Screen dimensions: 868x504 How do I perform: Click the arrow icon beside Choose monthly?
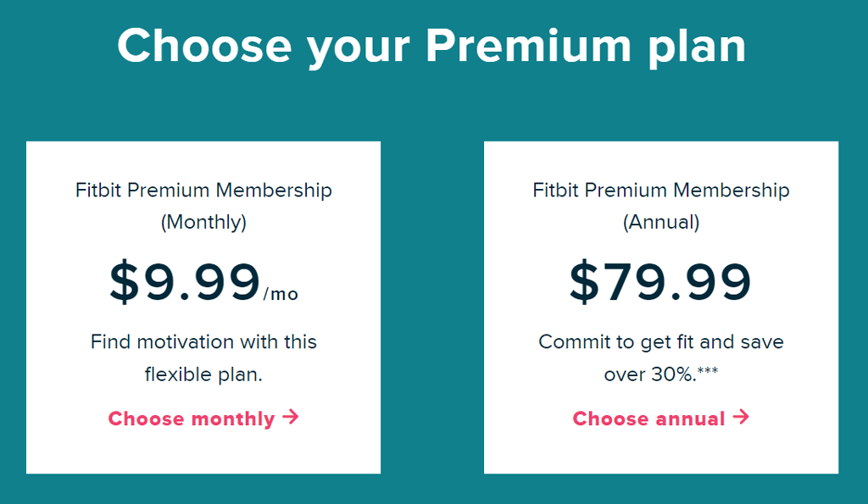tap(291, 418)
